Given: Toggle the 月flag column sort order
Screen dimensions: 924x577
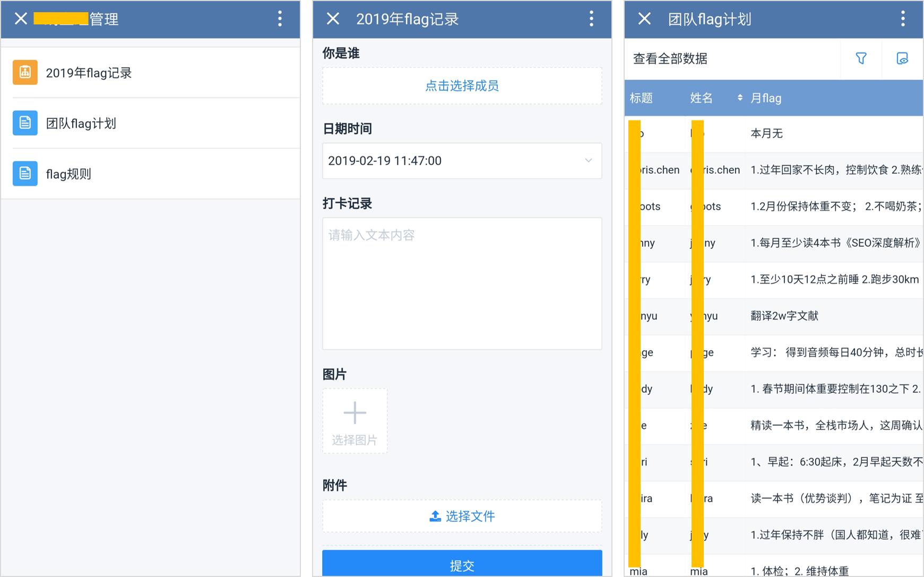Looking at the screenshot, I should coord(766,98).
